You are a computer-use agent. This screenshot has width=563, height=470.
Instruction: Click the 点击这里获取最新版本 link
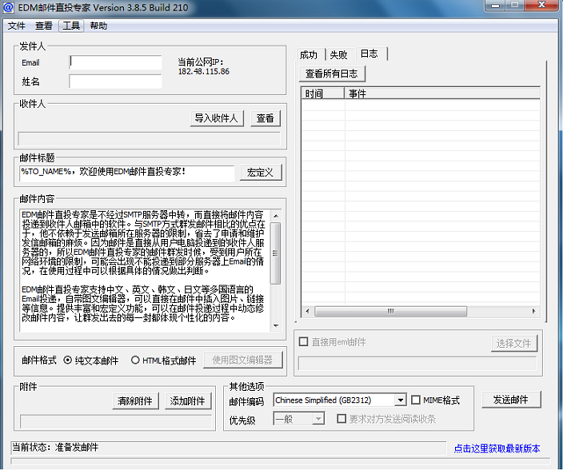(x=497, y=448)
